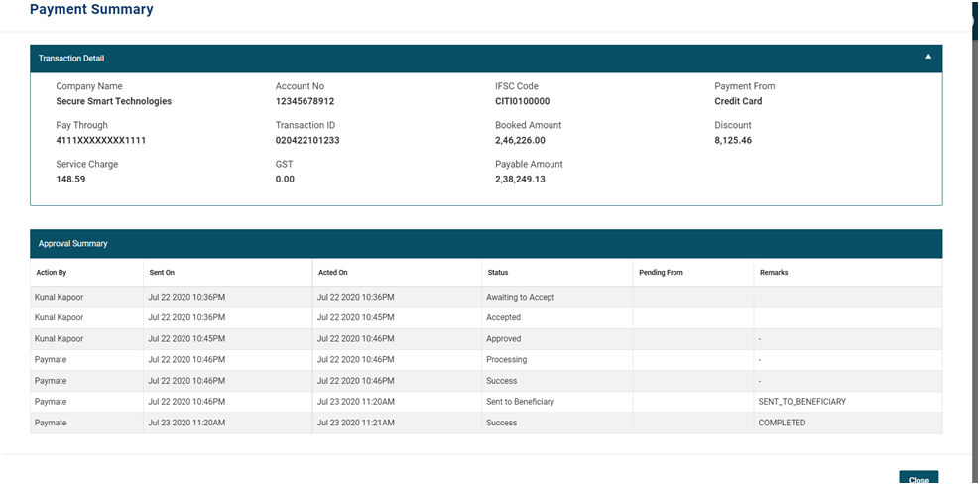Image resolution: width=980 pixels, height=485 pixels.
Task: Click the Payment Summary title
Action: tap(91, 9)
